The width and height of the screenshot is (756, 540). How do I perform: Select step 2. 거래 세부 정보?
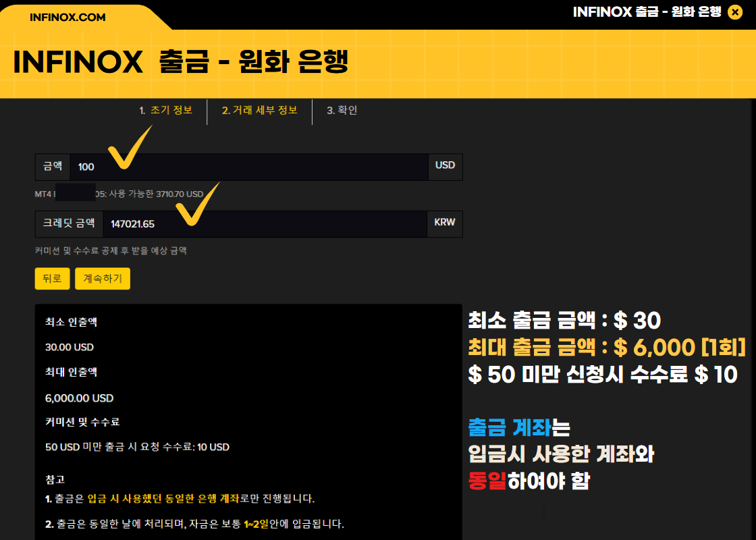point(259,111)
